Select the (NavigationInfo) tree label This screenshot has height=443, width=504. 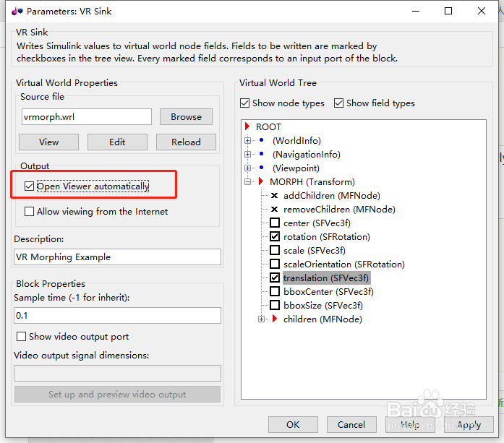coord(307,154)
